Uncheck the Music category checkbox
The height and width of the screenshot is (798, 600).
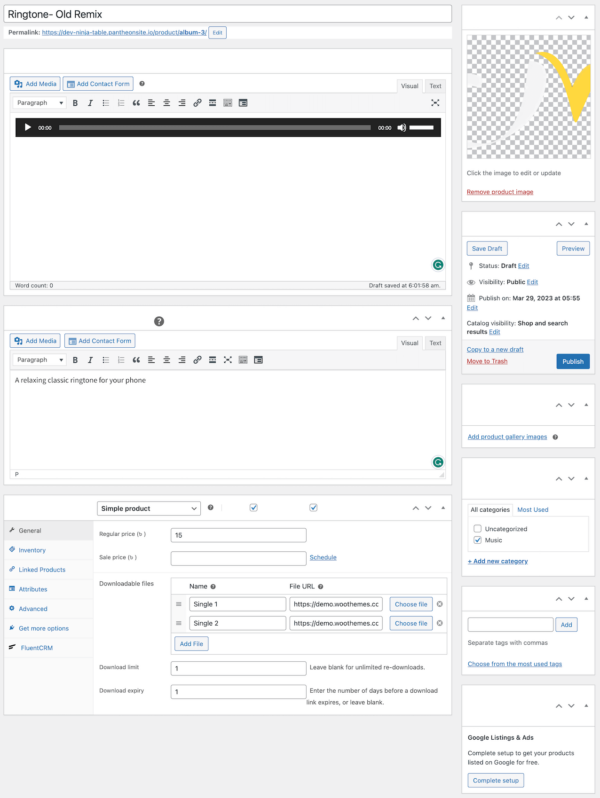pos(478,540)
